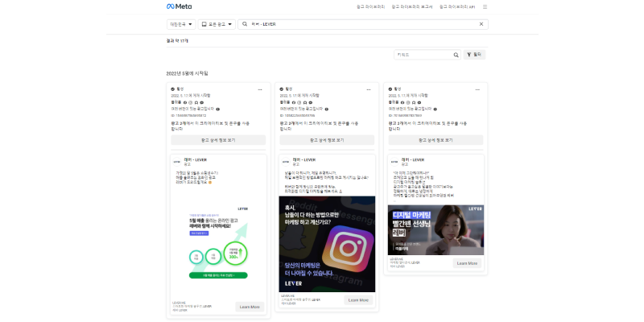Open the ad category dropdown showing 모든 광고
This screenshot has height=322, width=644.
pyautogui.click(x=217, y=24)
